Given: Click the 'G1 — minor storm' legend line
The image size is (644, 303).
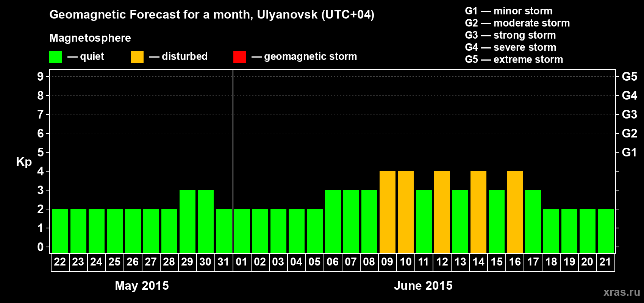Looking at the screenshot, I should coord(508,11).
